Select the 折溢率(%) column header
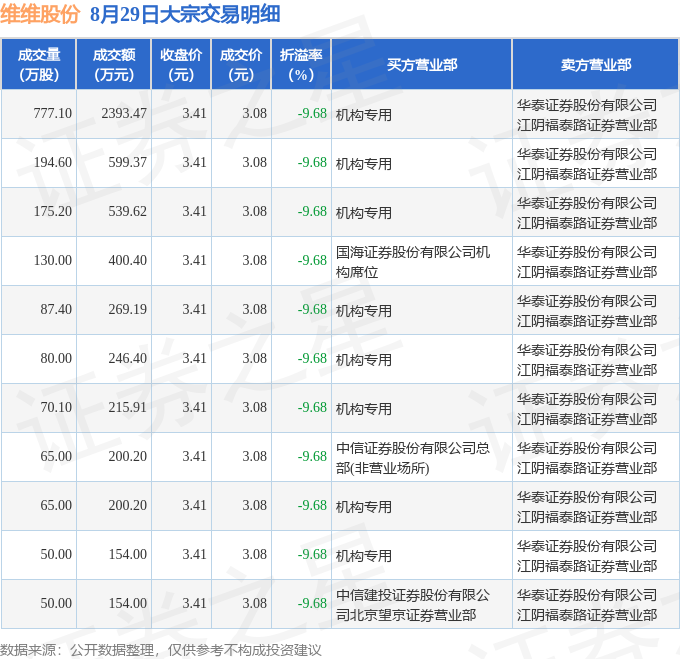 (x=301, y=65)
